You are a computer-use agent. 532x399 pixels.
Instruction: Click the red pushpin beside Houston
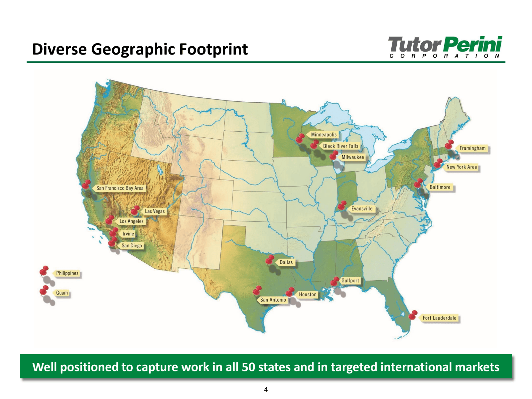click(290, 292)
